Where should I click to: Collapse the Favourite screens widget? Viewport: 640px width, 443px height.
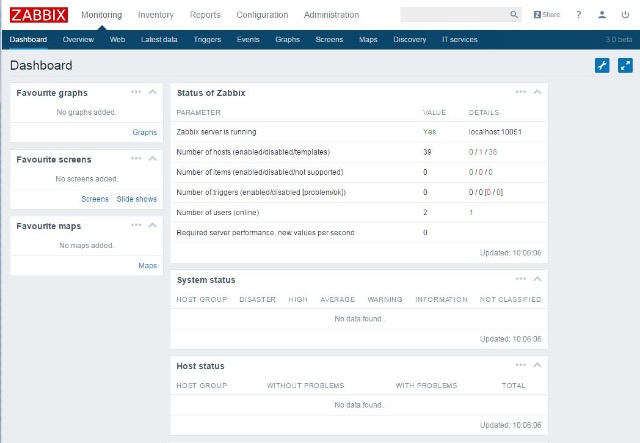click(153, 158)
